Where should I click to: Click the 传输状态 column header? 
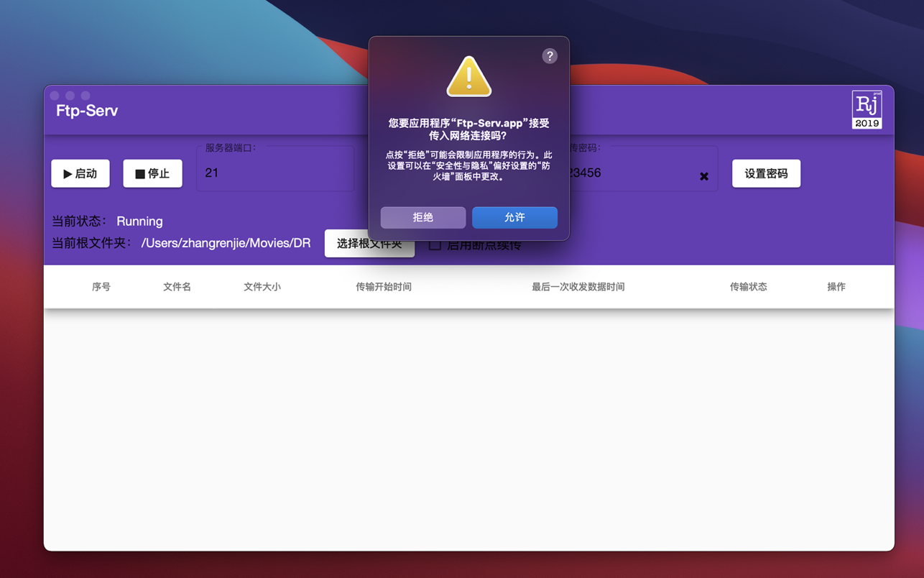click(749, 287)
